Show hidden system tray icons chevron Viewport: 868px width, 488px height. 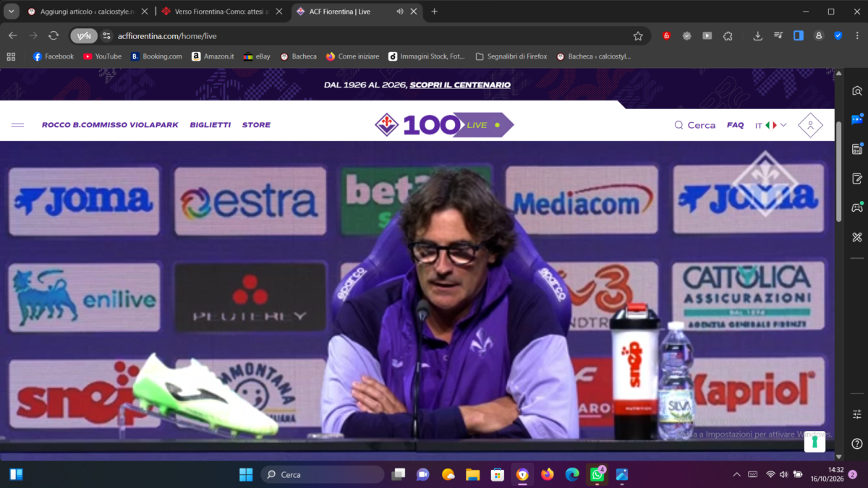coord(736,474)
